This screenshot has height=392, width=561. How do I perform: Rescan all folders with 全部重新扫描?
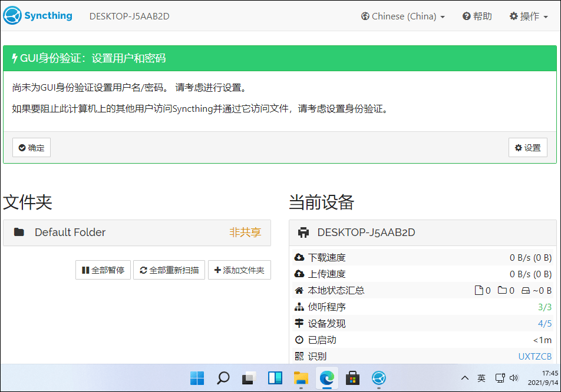[x=169, y=270]
